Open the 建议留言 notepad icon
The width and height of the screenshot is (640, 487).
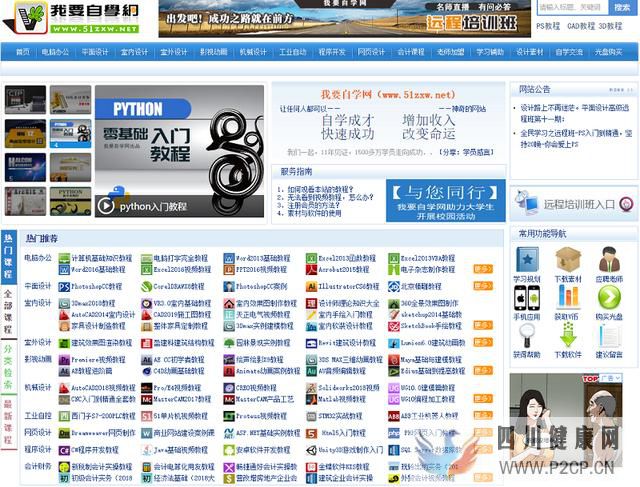click(x=609, y=334)
